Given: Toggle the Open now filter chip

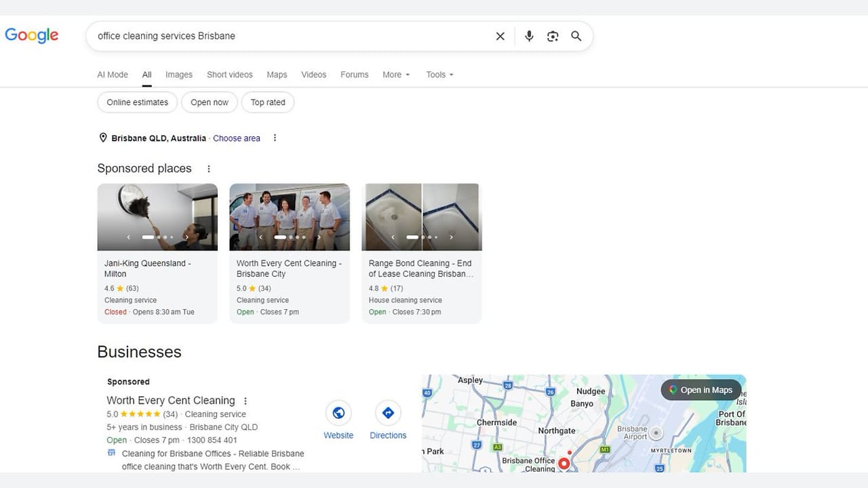Looking at the screenshot, I should click(210, 102).
